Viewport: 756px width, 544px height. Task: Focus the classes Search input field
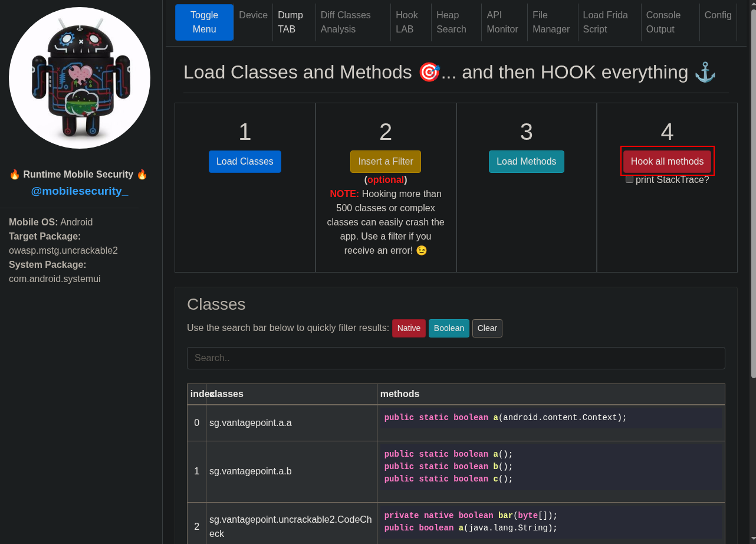click(x=455, y=358)
